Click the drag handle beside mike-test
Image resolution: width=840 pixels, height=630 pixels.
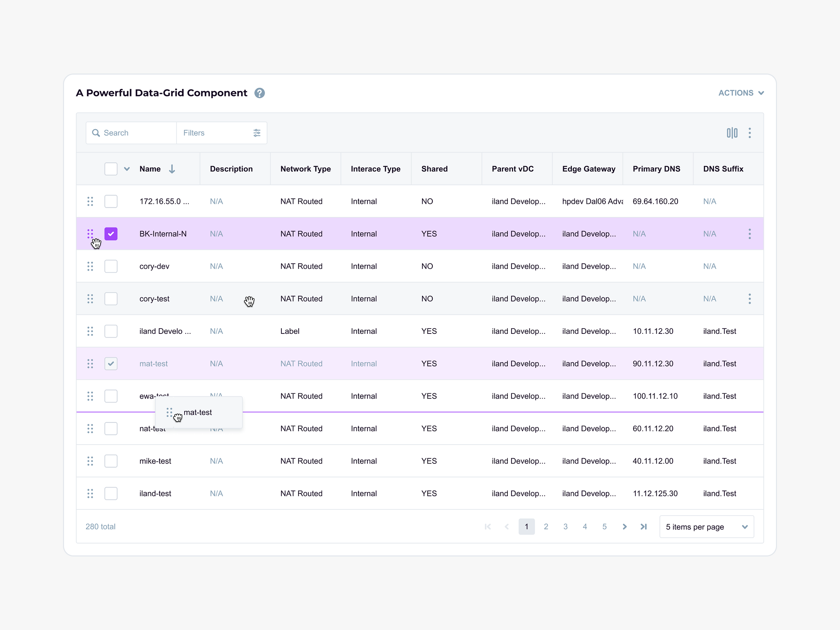(x=90, y=461)
